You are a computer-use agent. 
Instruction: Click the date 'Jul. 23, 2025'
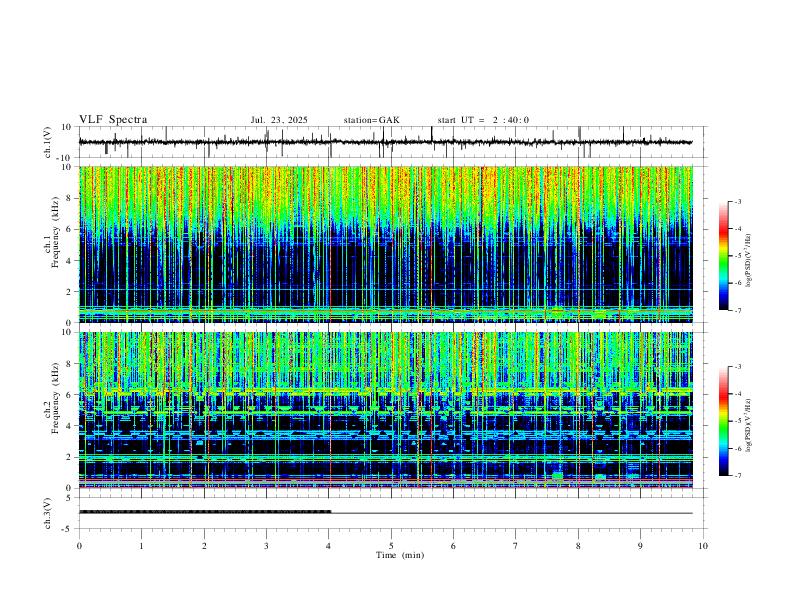click(x=279, y=120)
